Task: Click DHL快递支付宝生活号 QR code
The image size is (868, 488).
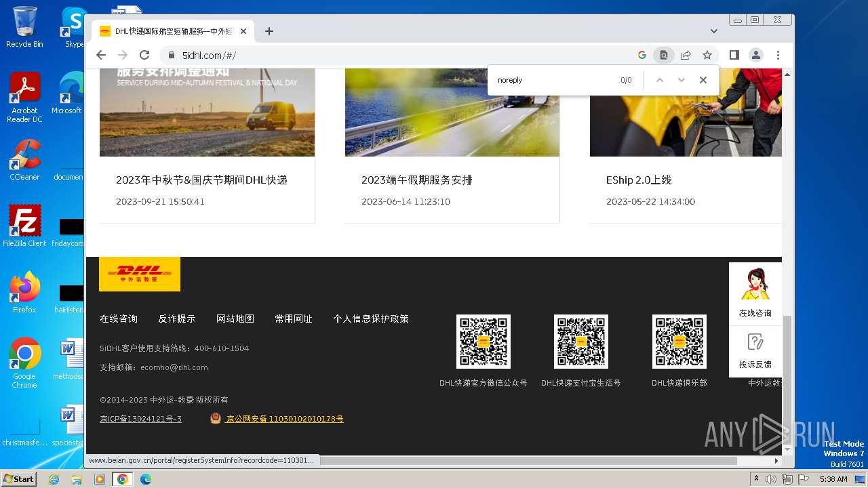Action: click(x=581, y=342)
